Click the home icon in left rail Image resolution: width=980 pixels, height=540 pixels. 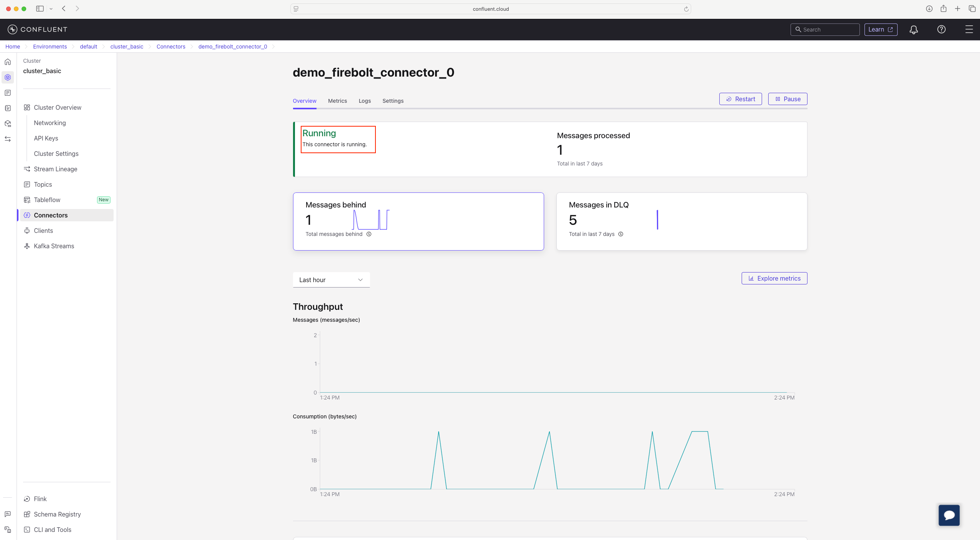pos(8,62)
